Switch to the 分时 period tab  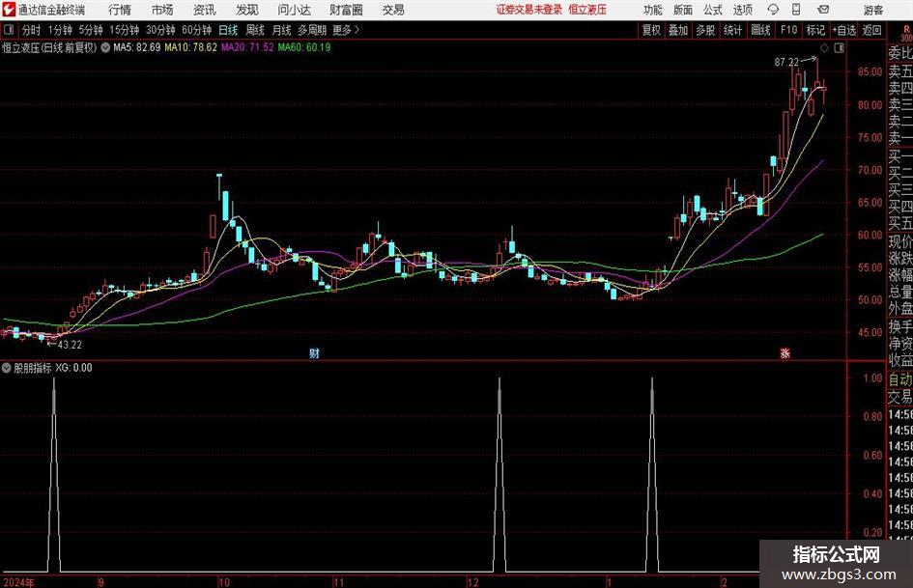click(x=32, y=30)
